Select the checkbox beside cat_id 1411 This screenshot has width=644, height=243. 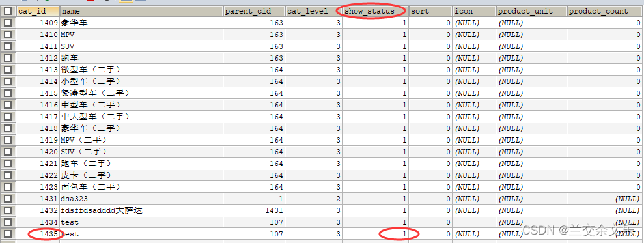tap(7, 46)
